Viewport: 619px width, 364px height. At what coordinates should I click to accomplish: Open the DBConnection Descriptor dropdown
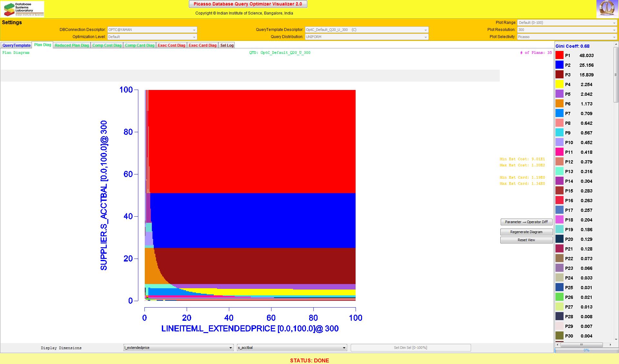[152, 30]
